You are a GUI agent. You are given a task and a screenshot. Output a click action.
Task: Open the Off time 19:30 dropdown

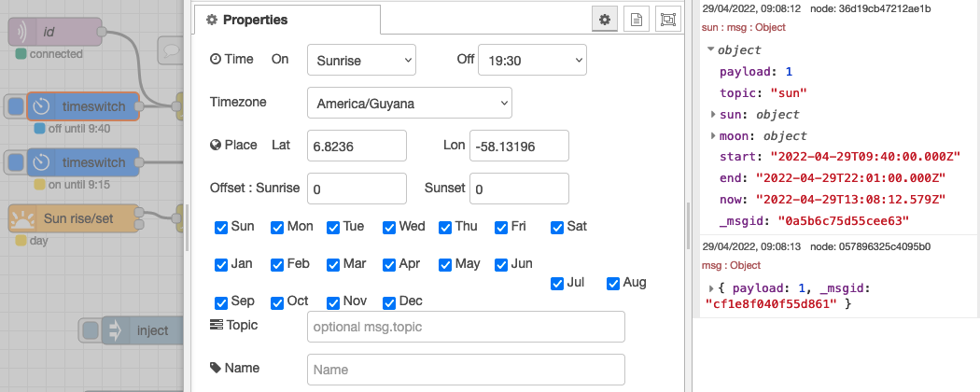(533, 60)
